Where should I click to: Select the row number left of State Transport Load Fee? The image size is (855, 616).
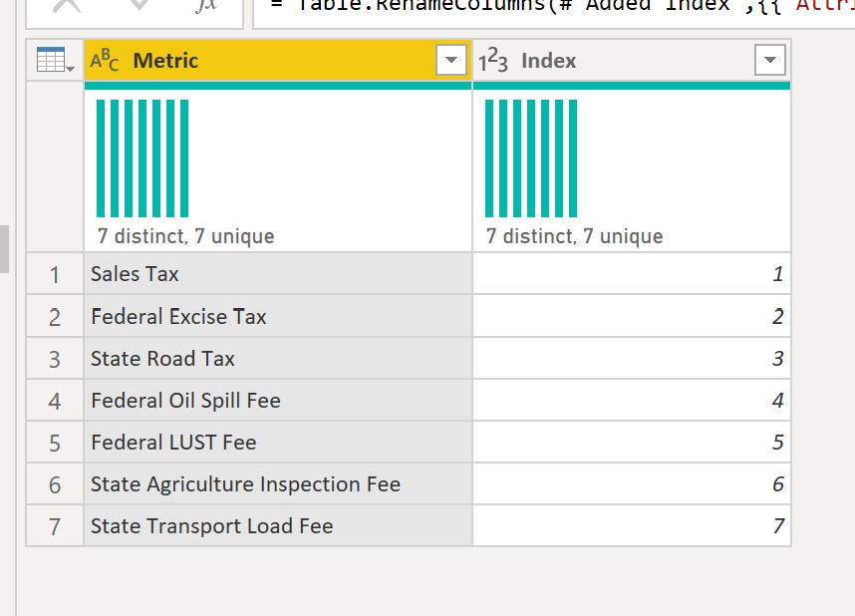pyautogui.click(x=55, y=526)
